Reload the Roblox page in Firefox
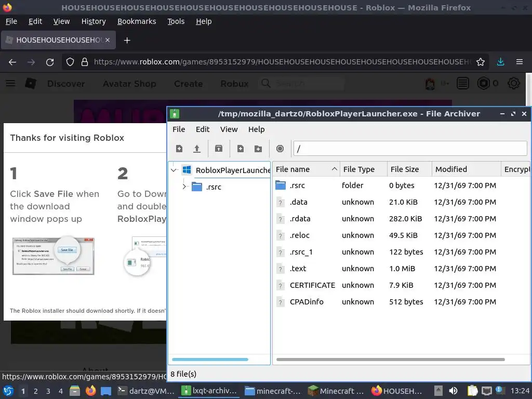 click(x=50, y=62)
